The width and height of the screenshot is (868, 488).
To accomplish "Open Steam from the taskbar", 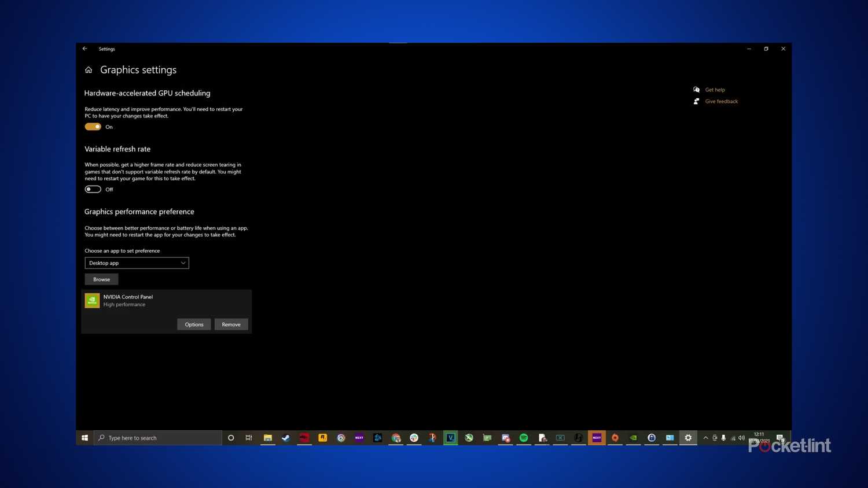I will (x=285, y=438).
